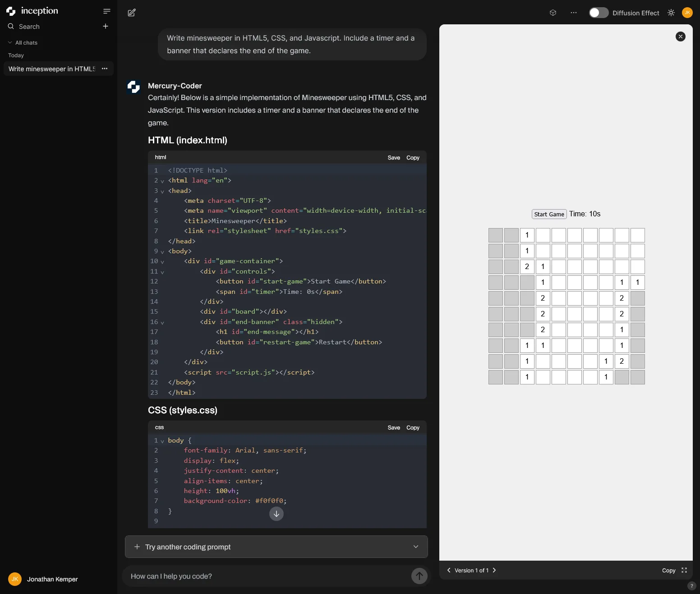
Task: Toggle the Diffusion Effect switch
Action: (599, 13)
